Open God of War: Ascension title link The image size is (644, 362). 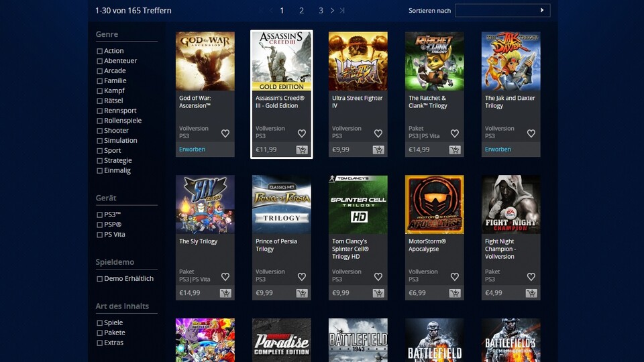coord(195,102)
